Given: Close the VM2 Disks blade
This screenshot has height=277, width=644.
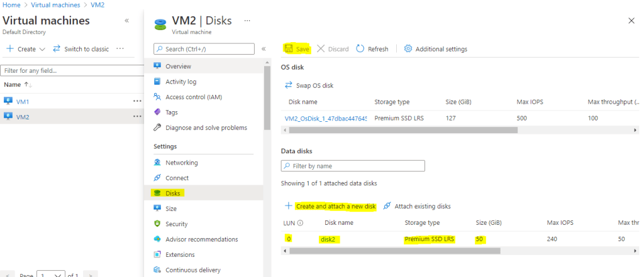Looking at the screenshot, I should 631,21.
